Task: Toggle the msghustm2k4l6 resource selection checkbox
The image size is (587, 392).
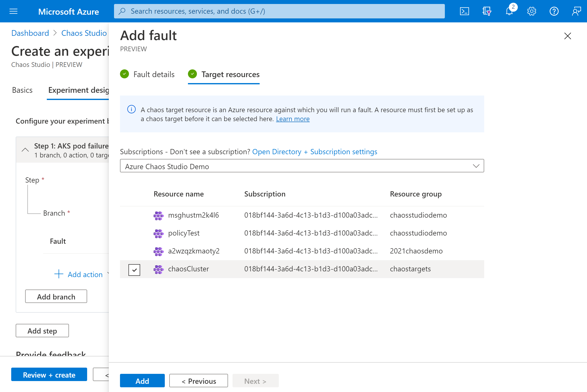Action: pyautogui.click(x=135, y=215)
